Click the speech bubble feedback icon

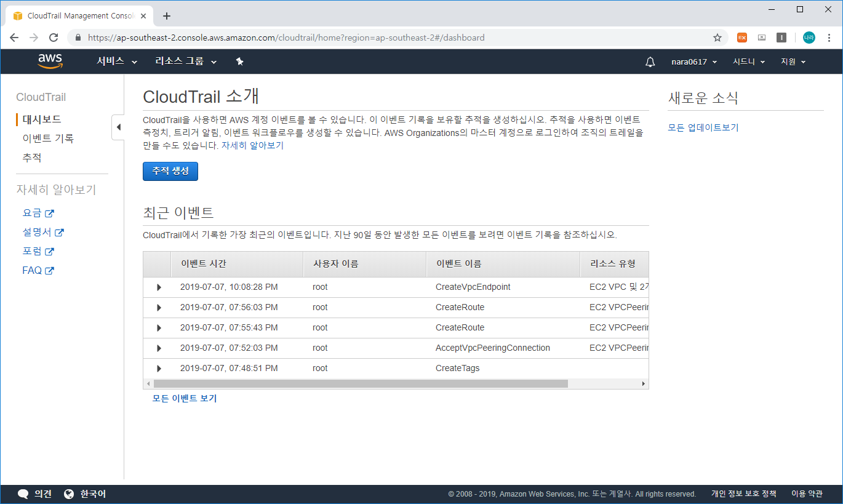[23, 494]
